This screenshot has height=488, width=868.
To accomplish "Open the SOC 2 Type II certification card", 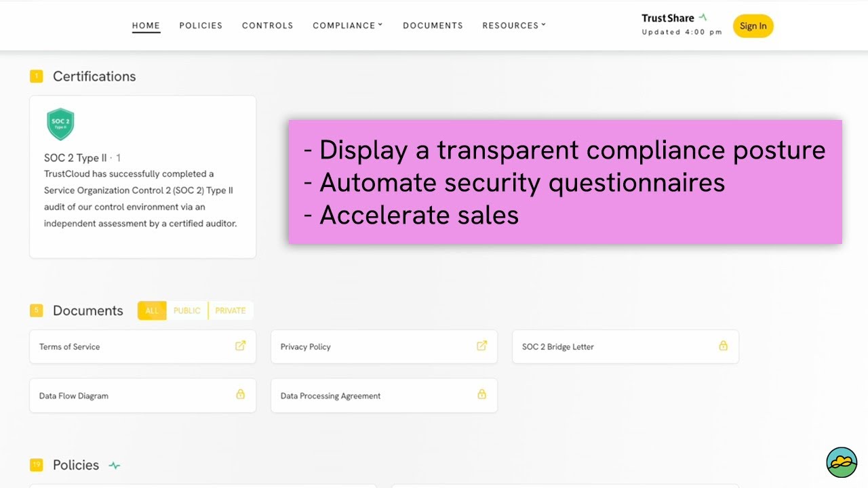I will coord(142,177).
